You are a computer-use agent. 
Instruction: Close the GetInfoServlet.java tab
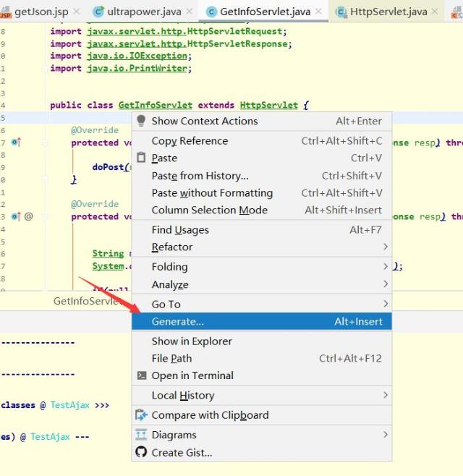tap(318, 12)
